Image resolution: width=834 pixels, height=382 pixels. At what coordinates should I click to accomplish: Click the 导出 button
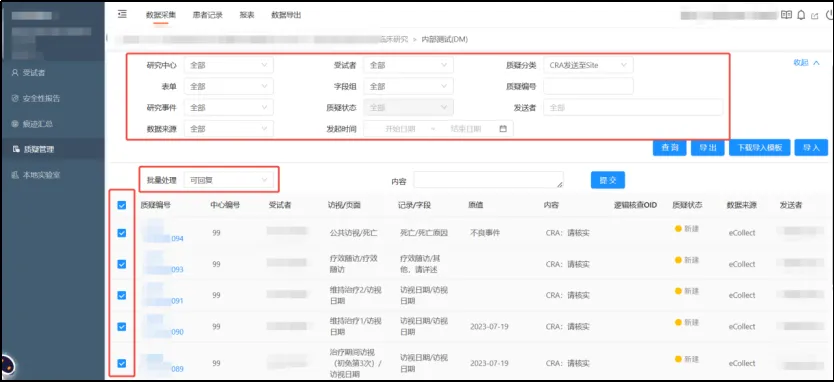[707, 148]
